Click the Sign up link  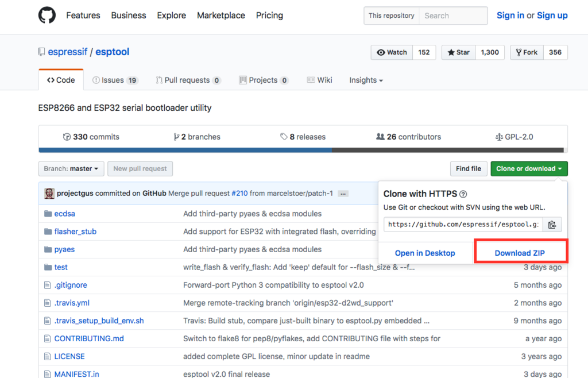click(552, 16)
